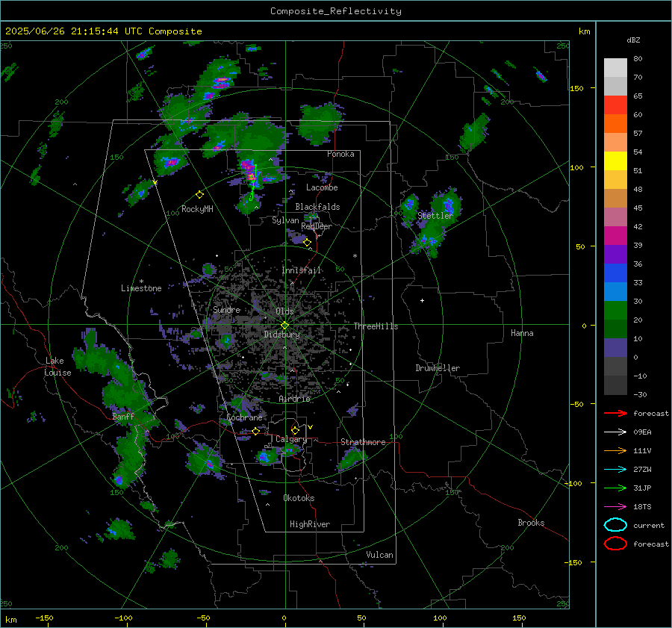Click the Lacombe label
This screenshot has width=672, height=628.
(x=321, y=187)
